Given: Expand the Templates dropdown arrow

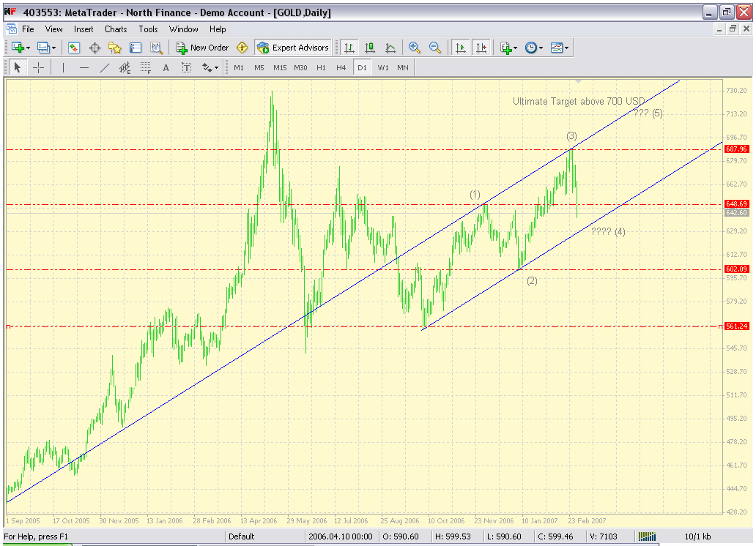Looking at the screenshot, I should [566, 48].
